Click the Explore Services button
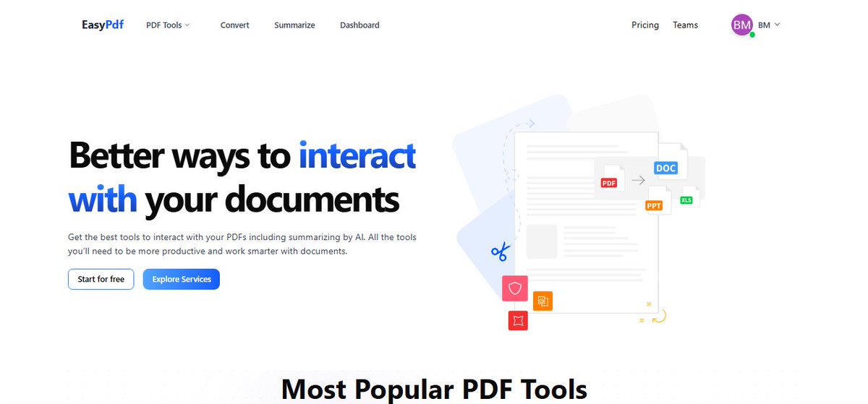 (182, 279)
